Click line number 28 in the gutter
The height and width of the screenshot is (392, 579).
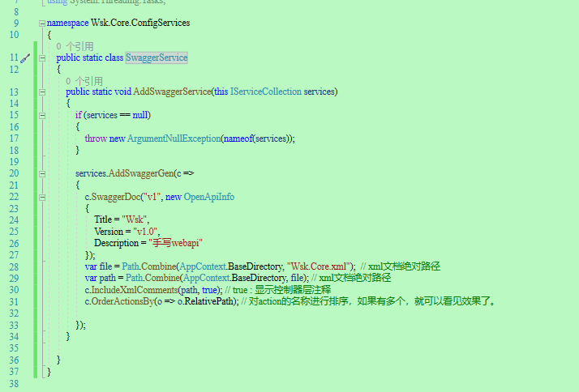14,267
